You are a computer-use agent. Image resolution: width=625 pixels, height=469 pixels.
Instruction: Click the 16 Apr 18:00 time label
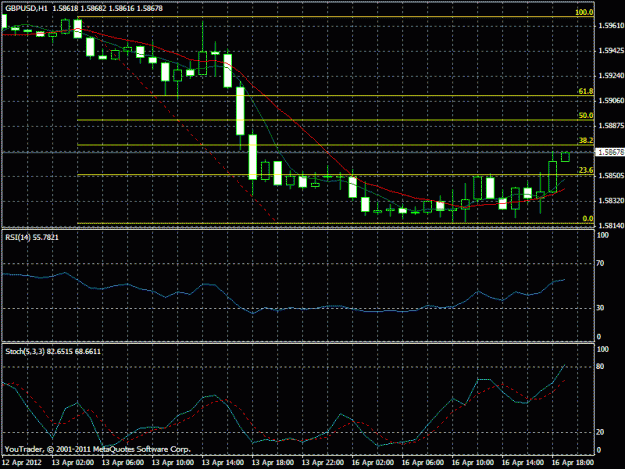573,463
